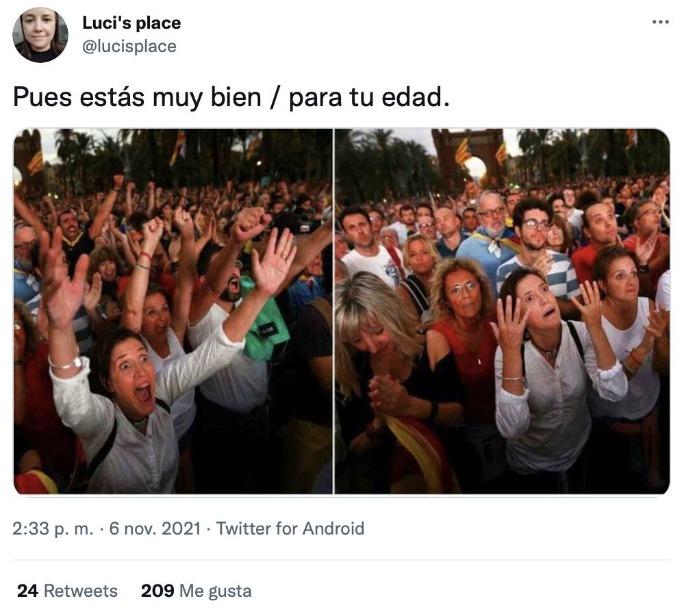Viewport: 682px width, 616px height.
Task: Click the 2:33 p. m. timestamp
Action: (x=53, y=528)
